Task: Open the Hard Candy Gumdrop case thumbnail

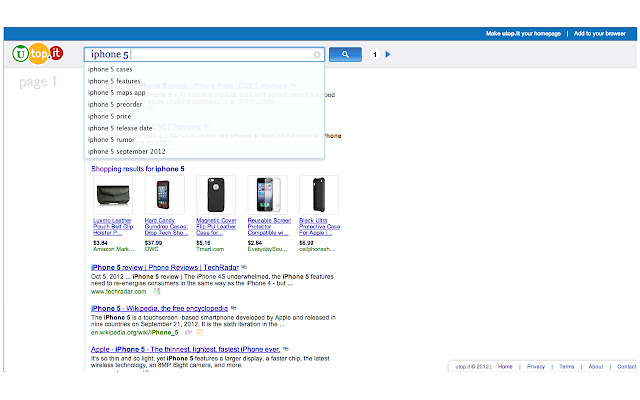Action: tap(164, 195)
